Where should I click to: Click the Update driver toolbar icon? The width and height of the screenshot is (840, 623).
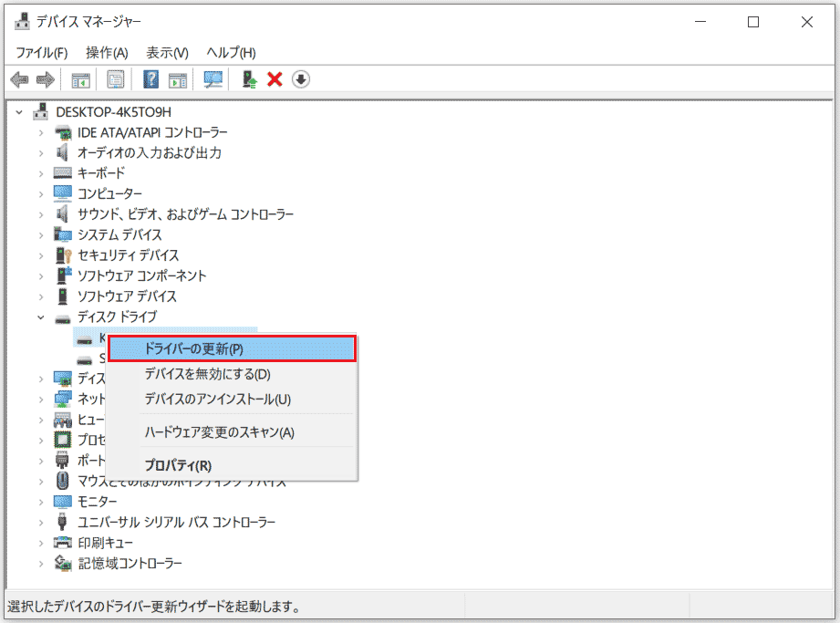[249, 80]
